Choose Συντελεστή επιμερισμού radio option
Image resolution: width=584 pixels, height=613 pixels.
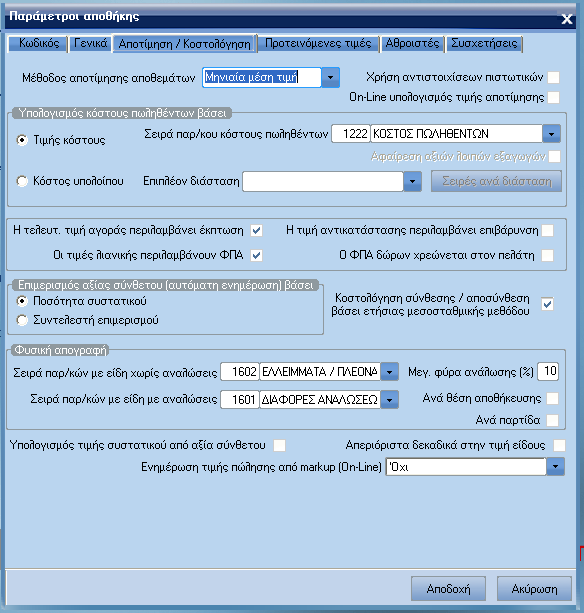click(22, 320)
